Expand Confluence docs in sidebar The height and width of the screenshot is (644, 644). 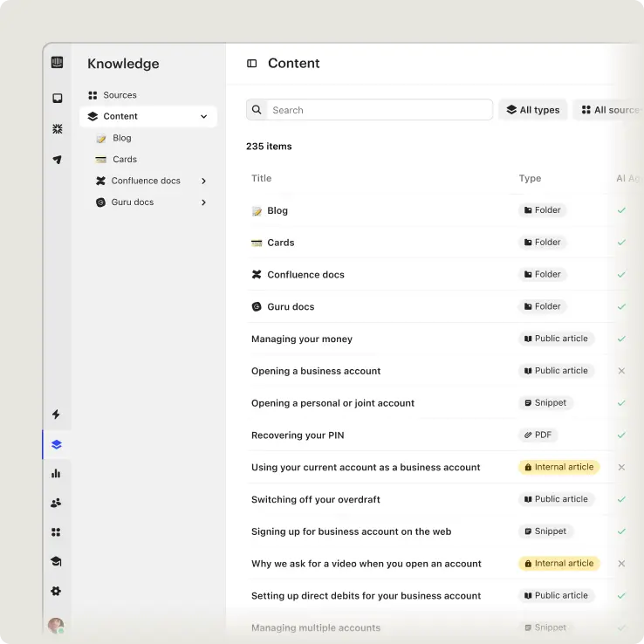tap(204, 181)
